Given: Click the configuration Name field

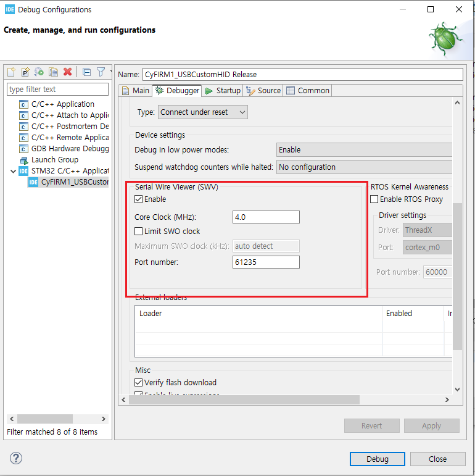Looking at the screenshot, I should 303,74.
